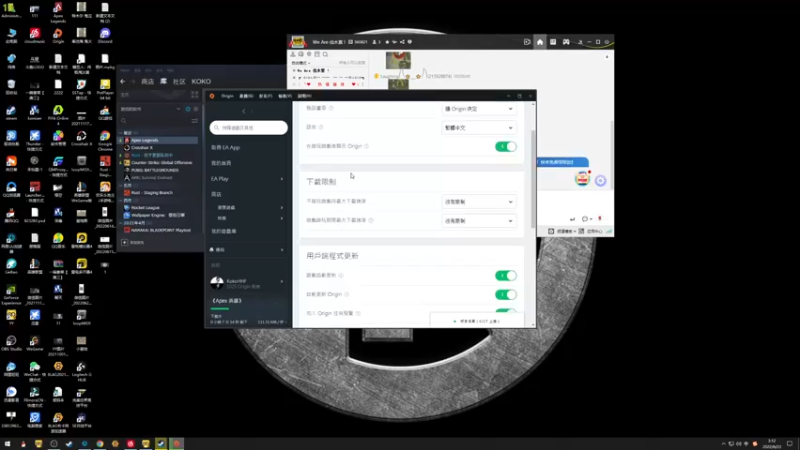Go back using Origin's left arrow
Image resolution: width=800 pixels, height=450 pixels.
click(x=243, y=111)
